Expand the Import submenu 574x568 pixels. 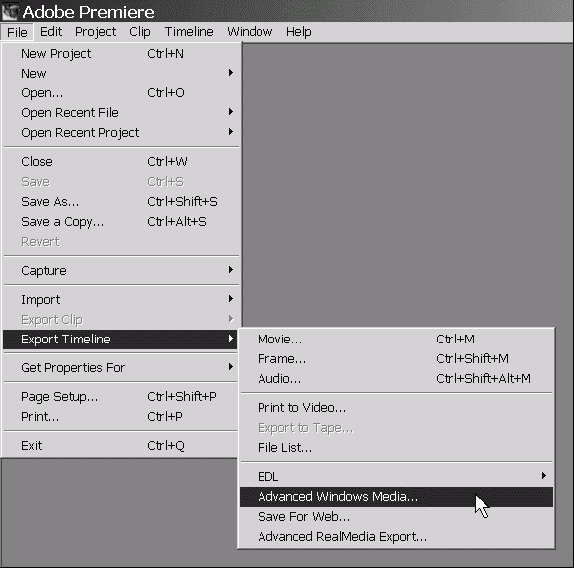(121, 299)
